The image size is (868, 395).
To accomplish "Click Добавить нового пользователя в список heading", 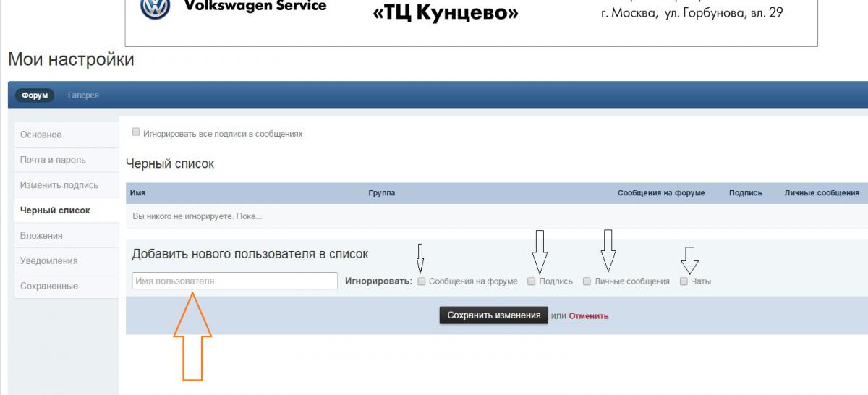I will [x=250, y=254].
